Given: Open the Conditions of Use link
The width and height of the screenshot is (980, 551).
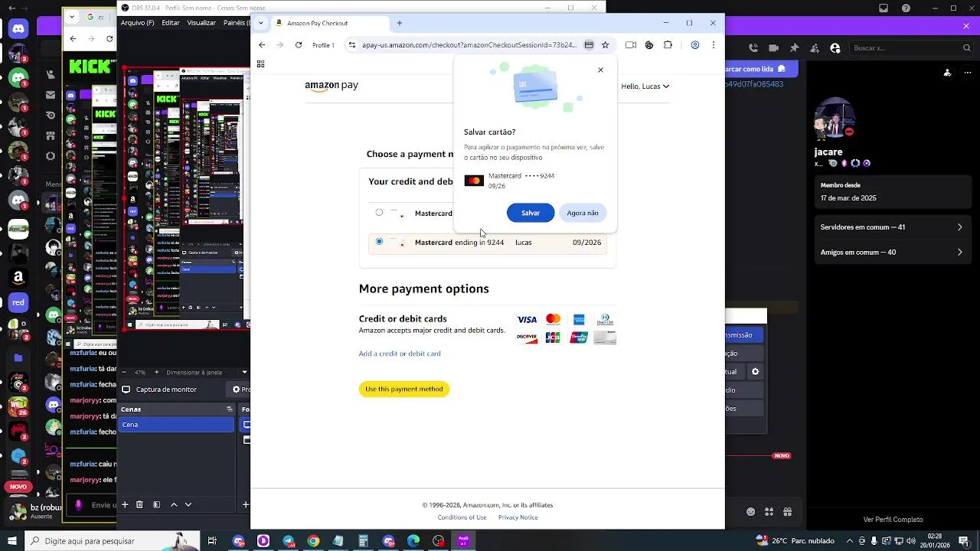Looking at the screenshot, I should [462, 517].
